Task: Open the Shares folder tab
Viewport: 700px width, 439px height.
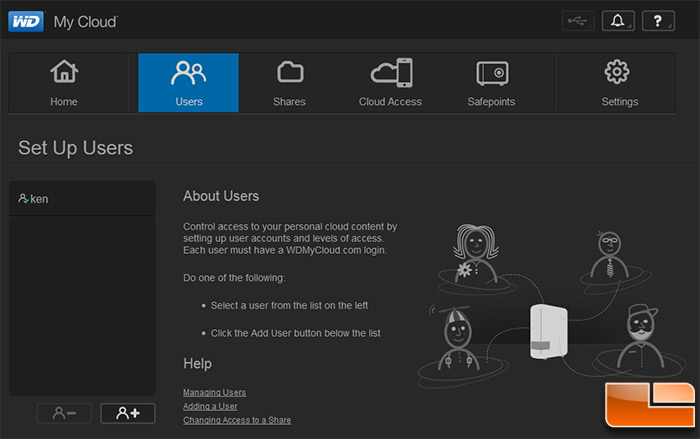Action: 289,83
